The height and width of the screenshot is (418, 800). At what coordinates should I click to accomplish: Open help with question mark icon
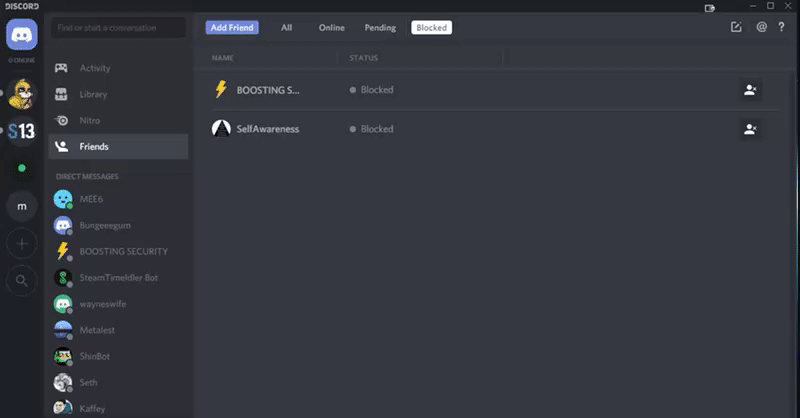tap(781, 27)
